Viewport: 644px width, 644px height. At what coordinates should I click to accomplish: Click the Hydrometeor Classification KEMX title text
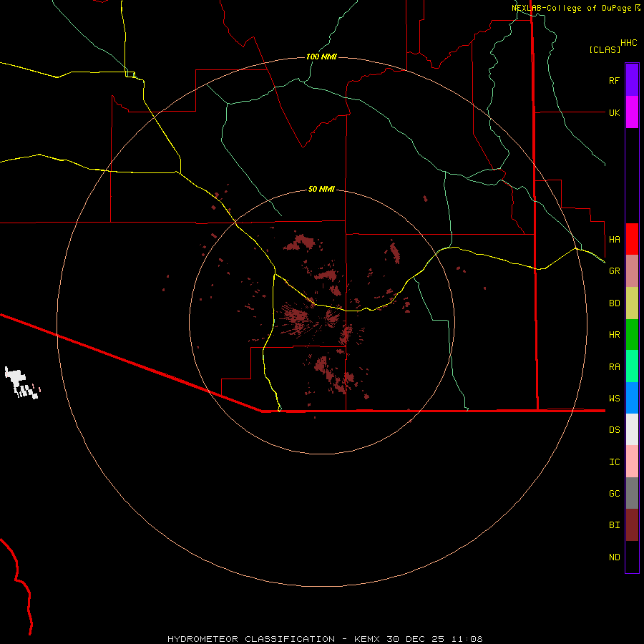click(325, 639)
